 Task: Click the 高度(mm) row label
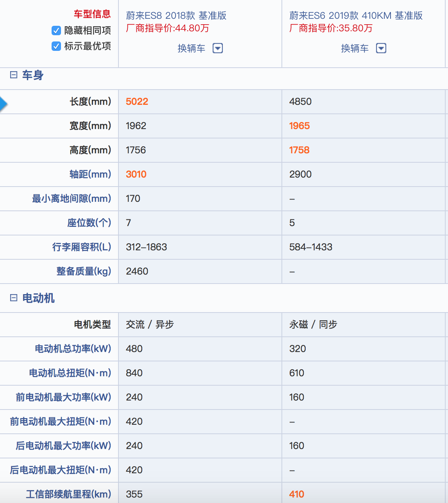click(x=90, y=150)
